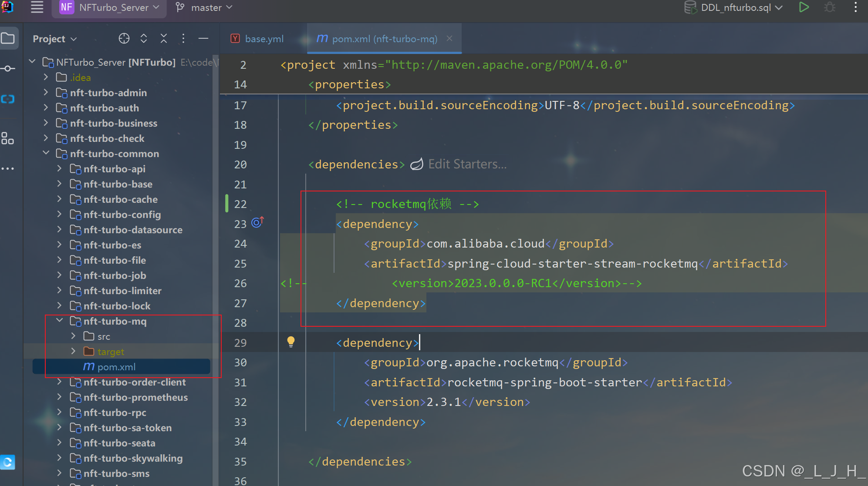Click Select Opened File crosshair icon
This screenshot has height=486, width=868.
[124, 39]
